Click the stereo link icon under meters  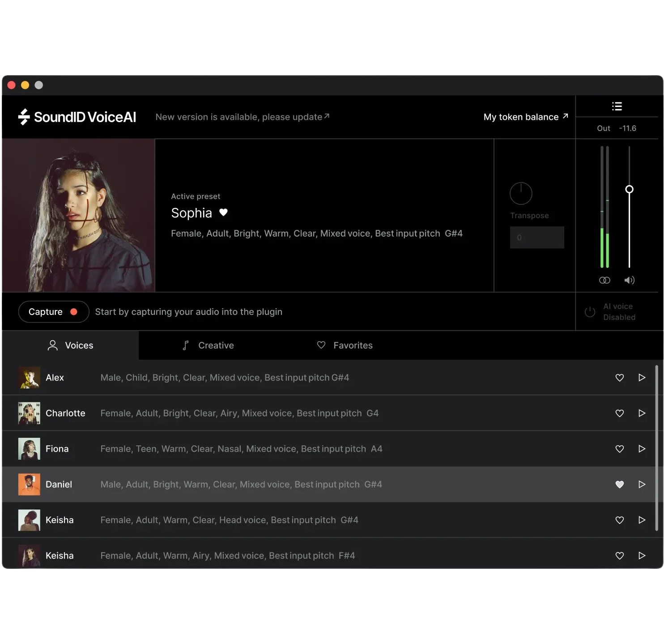tap(604, 280)
